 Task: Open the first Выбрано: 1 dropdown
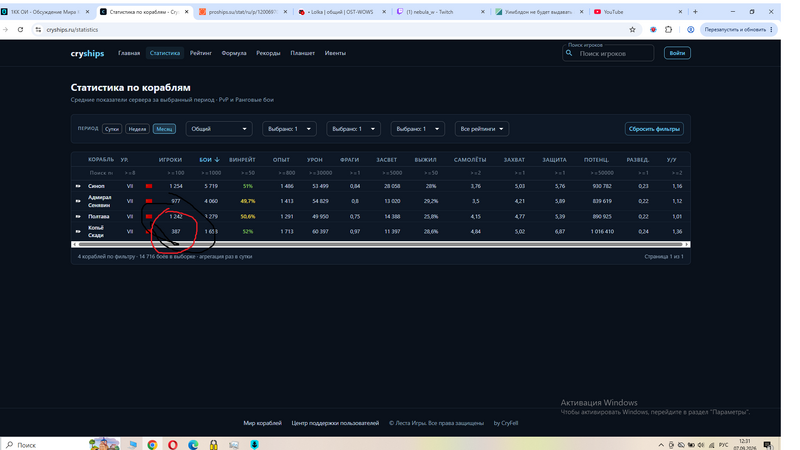click(289, 129)
